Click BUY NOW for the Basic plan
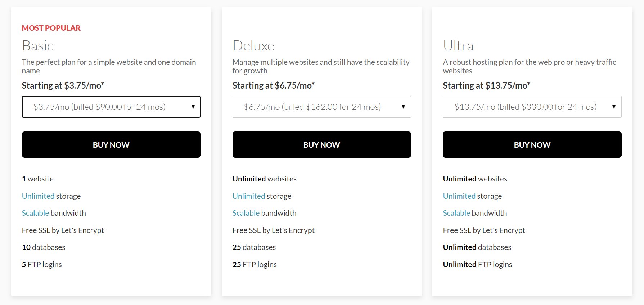Image resolution: width=644 pixels, height=305 pixels. click(x=111, y=144)
